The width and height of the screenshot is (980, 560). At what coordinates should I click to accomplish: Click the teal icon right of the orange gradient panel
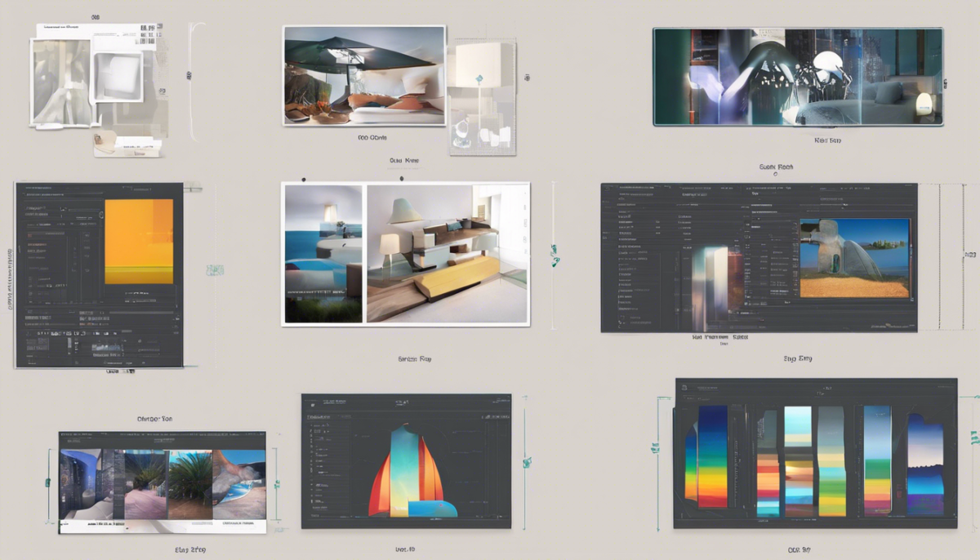click(215, 269)
